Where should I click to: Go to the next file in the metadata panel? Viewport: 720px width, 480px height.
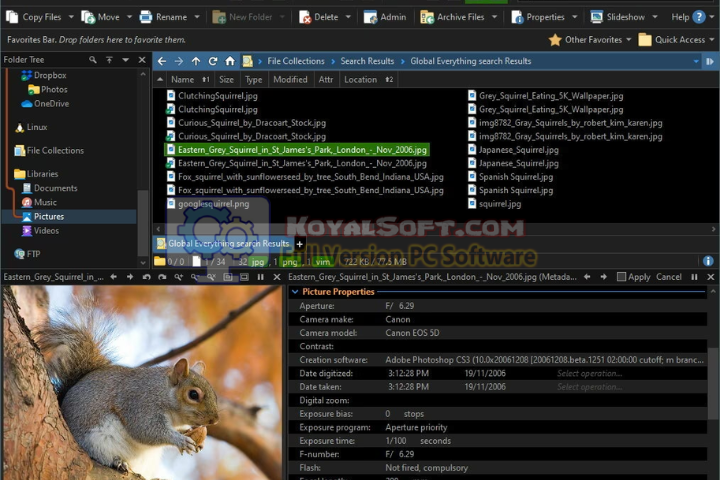(x=603, y=277)
